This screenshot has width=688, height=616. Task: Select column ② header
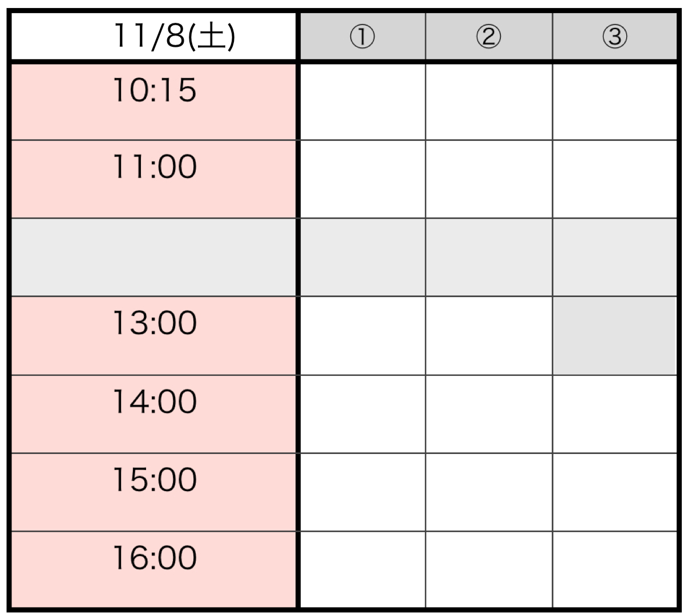point(489,37)
